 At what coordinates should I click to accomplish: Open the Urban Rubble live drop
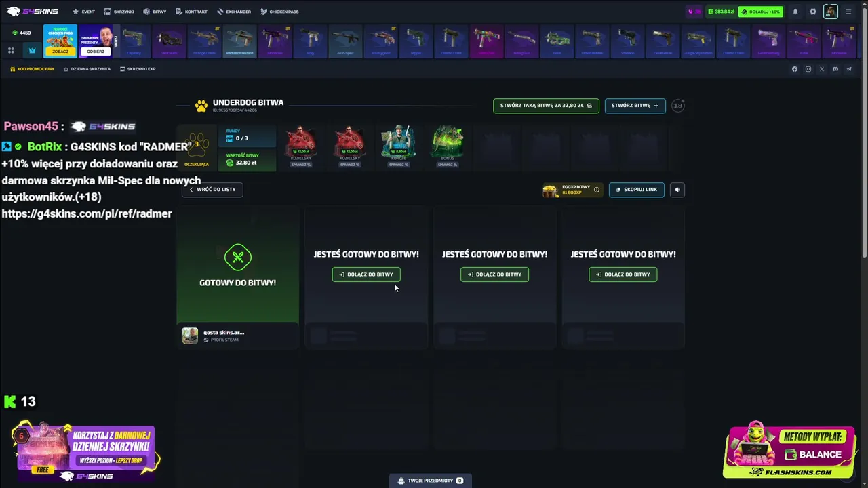(x=592, y=42)
